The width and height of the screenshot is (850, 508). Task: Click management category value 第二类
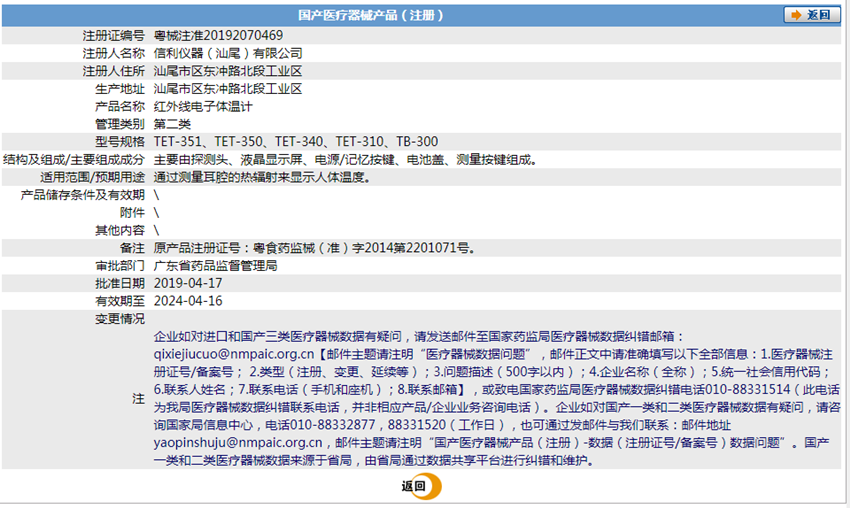[x=172, y=124]
